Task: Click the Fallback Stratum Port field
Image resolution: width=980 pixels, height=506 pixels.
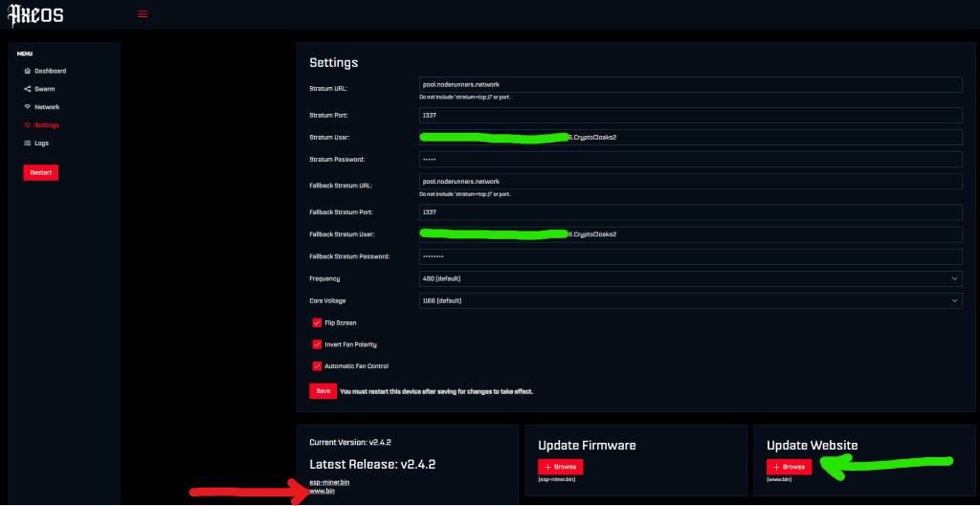Action: click(691, 212)
